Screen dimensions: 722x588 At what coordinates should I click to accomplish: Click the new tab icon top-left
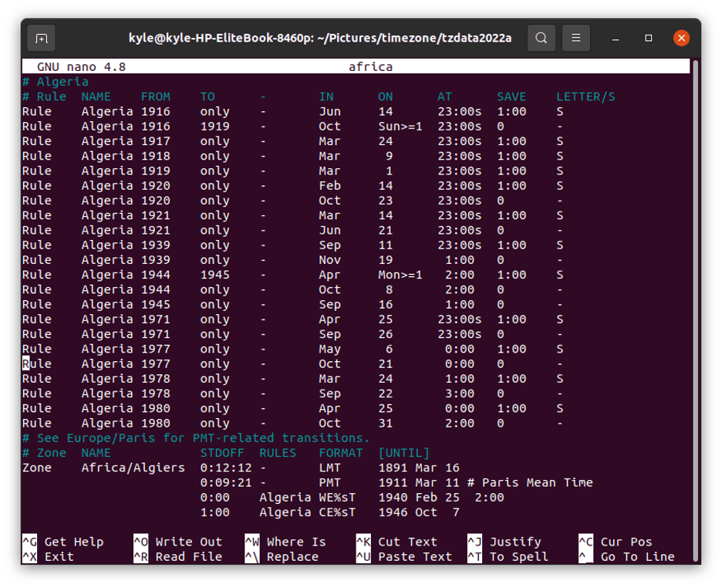[x=40, y=38]
